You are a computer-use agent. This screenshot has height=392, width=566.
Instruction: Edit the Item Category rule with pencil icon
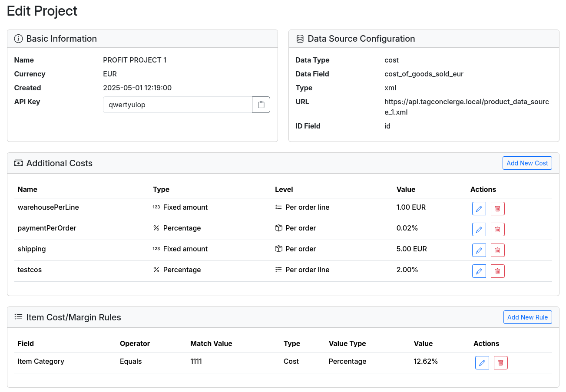pyautogui.click(x=482, y=362)
